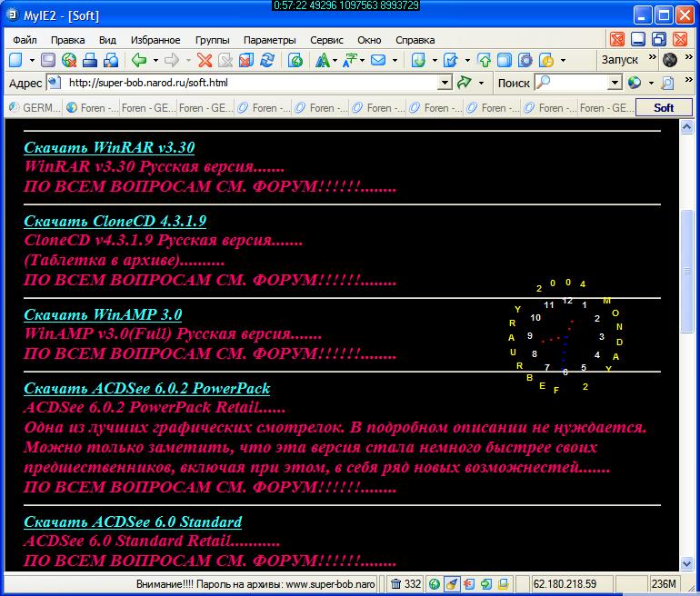
Task: Click the gear-like window icon in toolbar
Action: pos(525,60)
